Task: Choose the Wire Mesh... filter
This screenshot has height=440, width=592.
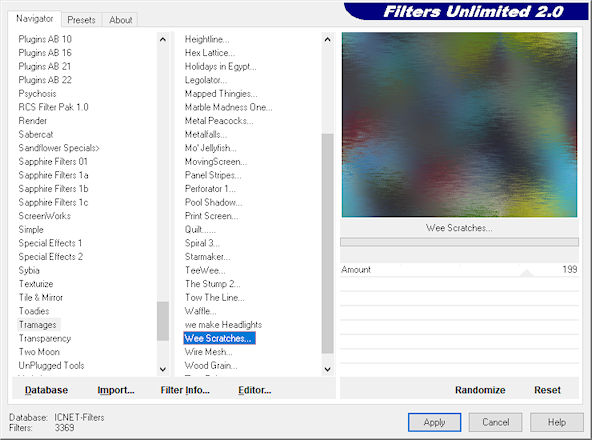Action: (208, 352)
